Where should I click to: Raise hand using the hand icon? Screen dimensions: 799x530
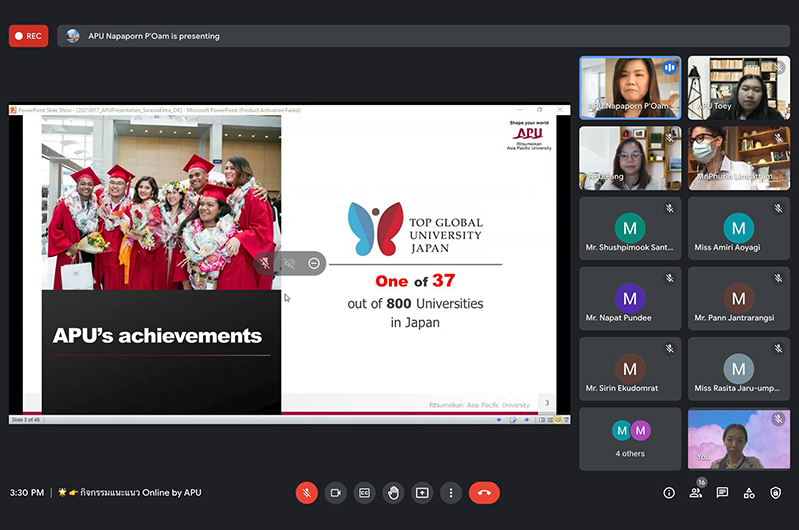click(x=393, y=493)
